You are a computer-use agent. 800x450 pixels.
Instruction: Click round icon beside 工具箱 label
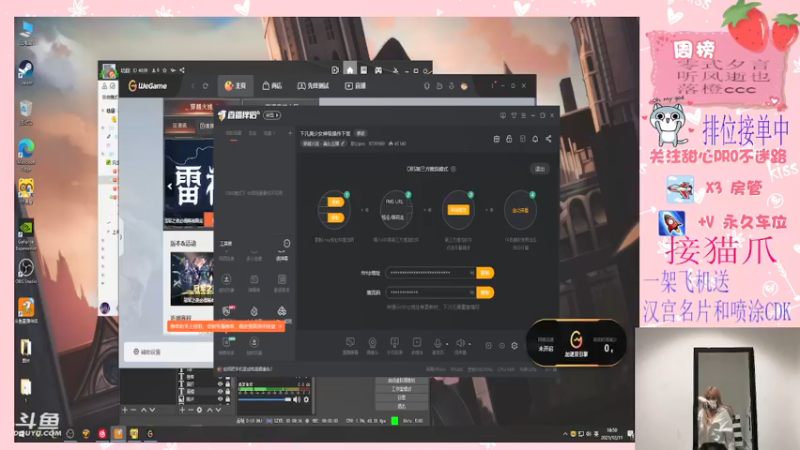[x=287, y=243]
